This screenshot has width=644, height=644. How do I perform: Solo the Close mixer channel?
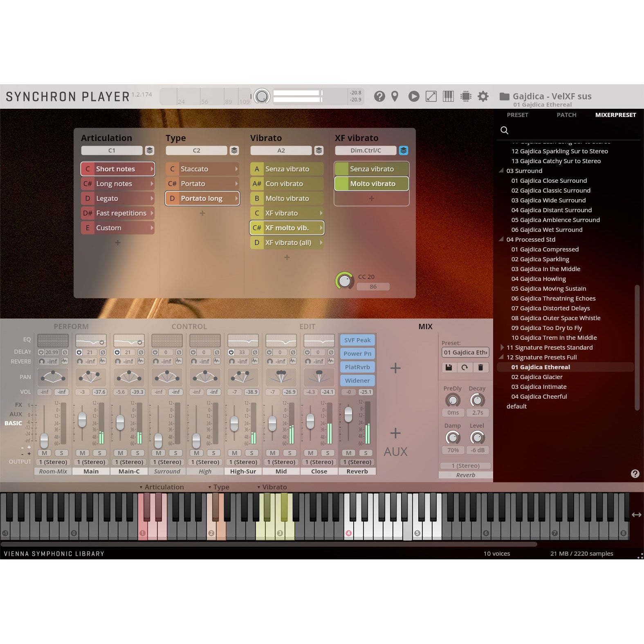[x=328, y=453]
